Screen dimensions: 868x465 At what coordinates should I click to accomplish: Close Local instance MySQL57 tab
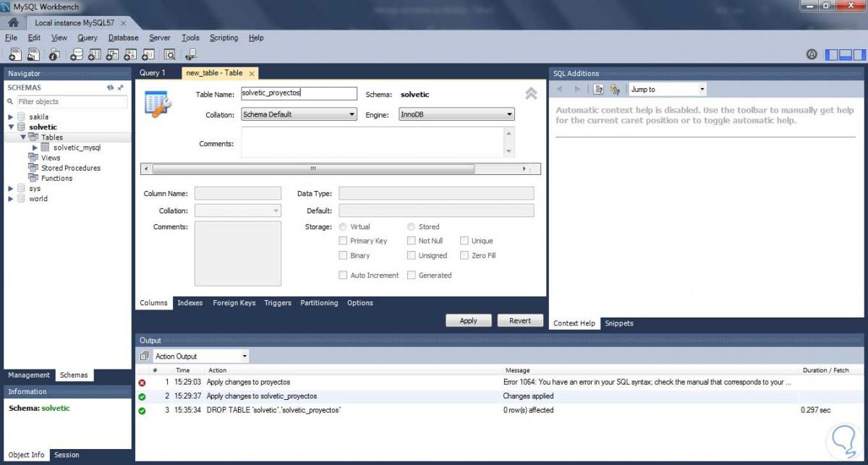click(x=124, y=23)
